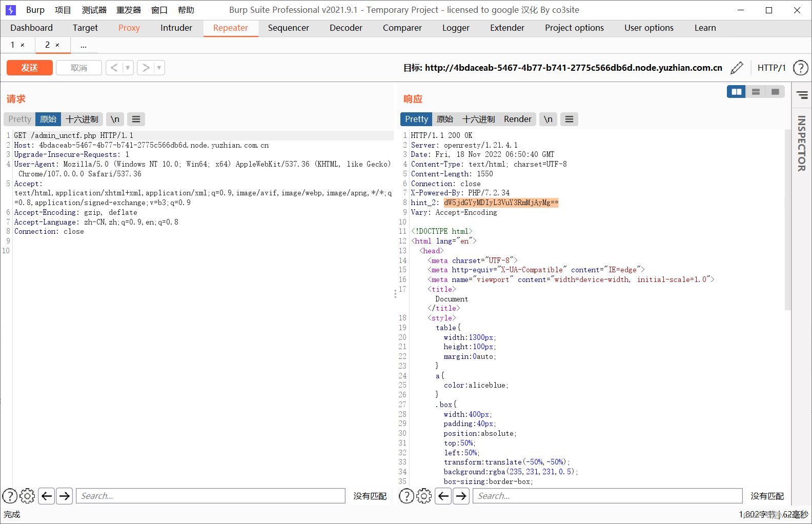Switch to the Decoder tab
Image resolution: width=812 pixels, height=524 pixels.
pyautogui.click(x=346, y=28)
